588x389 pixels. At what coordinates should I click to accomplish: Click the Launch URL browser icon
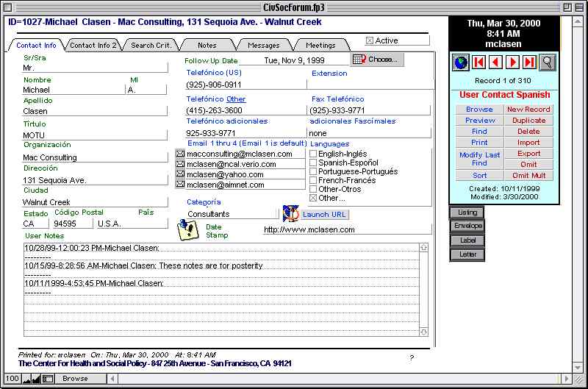(x=290, y=213)
